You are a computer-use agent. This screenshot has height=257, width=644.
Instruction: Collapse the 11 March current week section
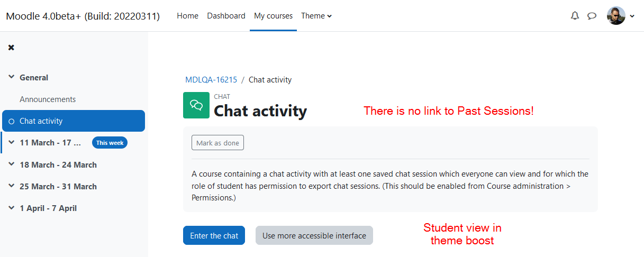[12, 143]
